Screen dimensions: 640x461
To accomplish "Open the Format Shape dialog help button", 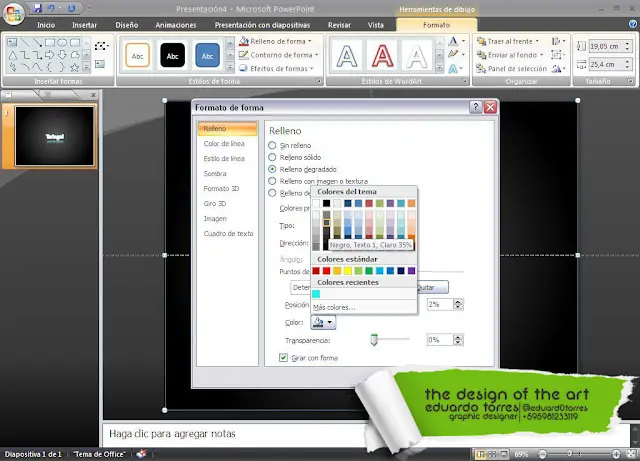I will (x=475, y=107).
